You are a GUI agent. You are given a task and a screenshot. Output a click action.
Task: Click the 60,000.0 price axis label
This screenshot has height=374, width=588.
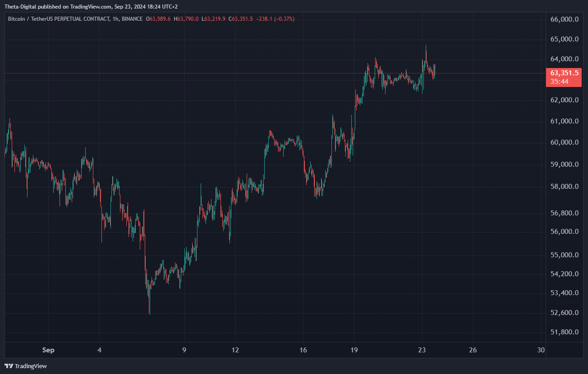[565, 142]
